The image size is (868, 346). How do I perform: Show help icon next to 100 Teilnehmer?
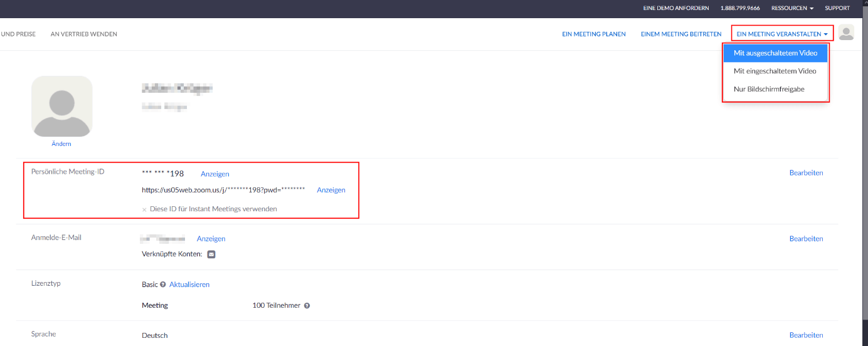307,306
